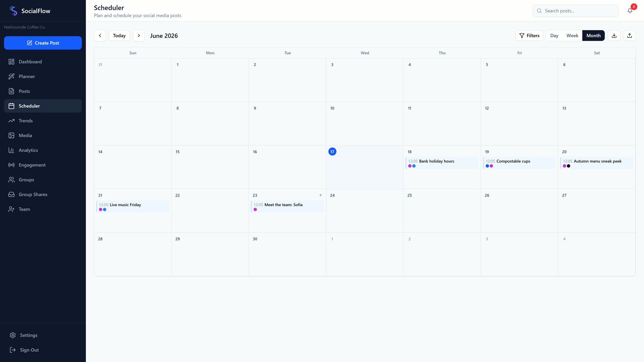Screen dimensions: 644x362
Task: Open the Compostable cups post
Action: click(519, 163)
